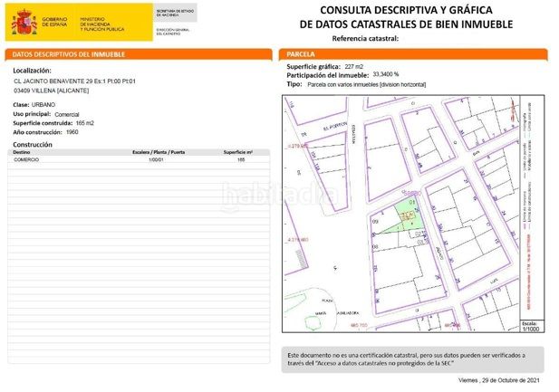Select participation value '33,3400 %'

386,74
